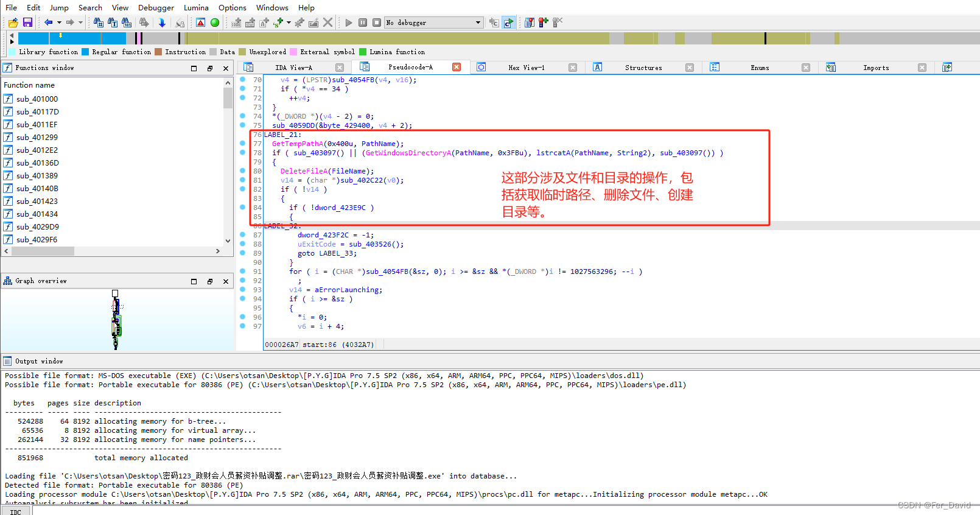Close the Graph overview panel
The width and height of the screenshot is (980, 515).
[226, 281]
